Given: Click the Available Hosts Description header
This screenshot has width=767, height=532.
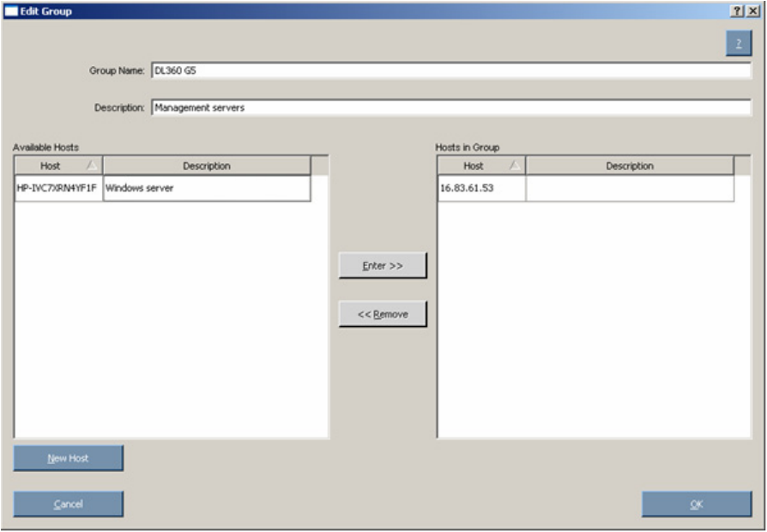Looking at the screenshot, I should 207,166.
